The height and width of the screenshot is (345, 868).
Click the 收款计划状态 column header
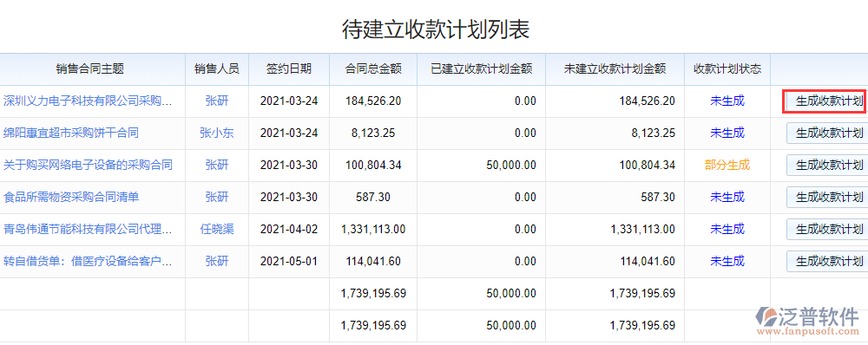click(727, 69)
